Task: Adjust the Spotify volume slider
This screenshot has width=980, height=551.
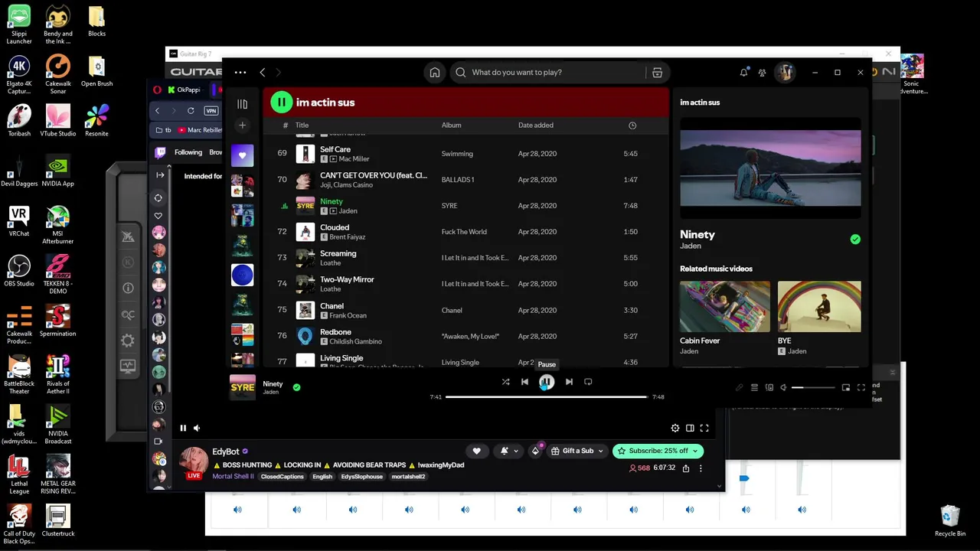Action: click(814, 388)
